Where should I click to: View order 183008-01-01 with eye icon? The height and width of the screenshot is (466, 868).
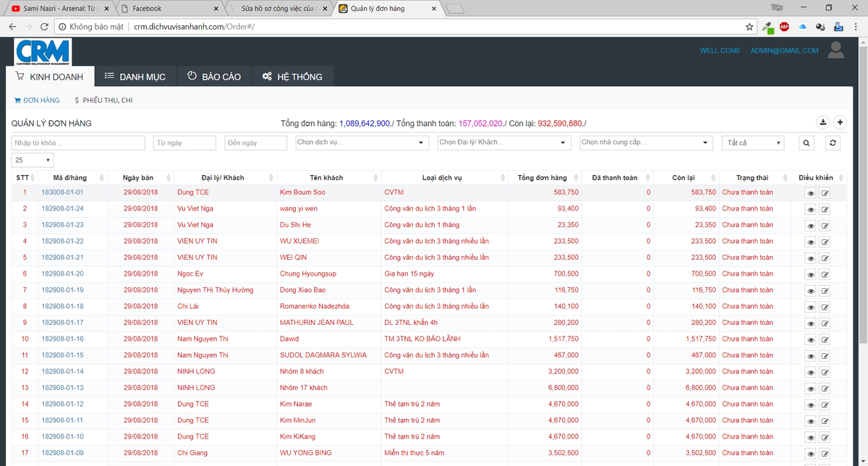[x=811, y=193]
